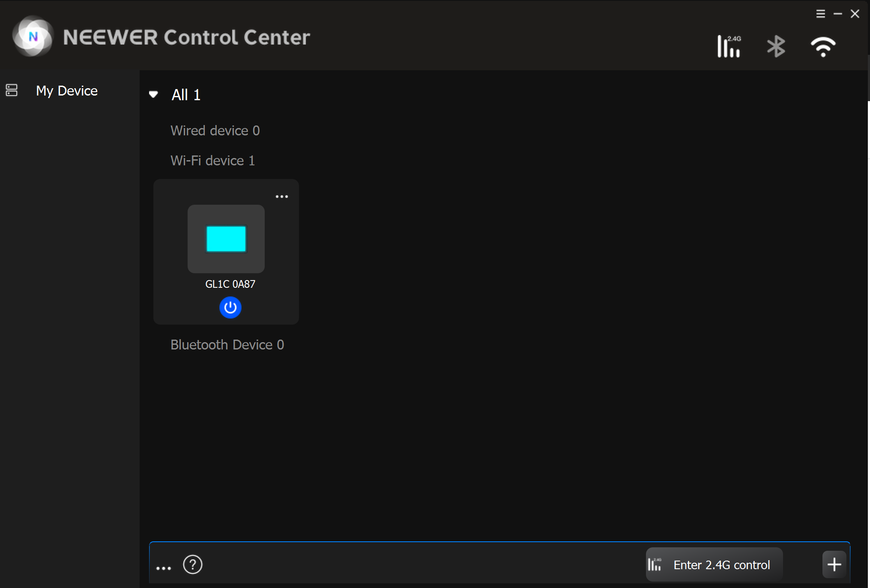Open the hamburger menu in title bar

820,14
